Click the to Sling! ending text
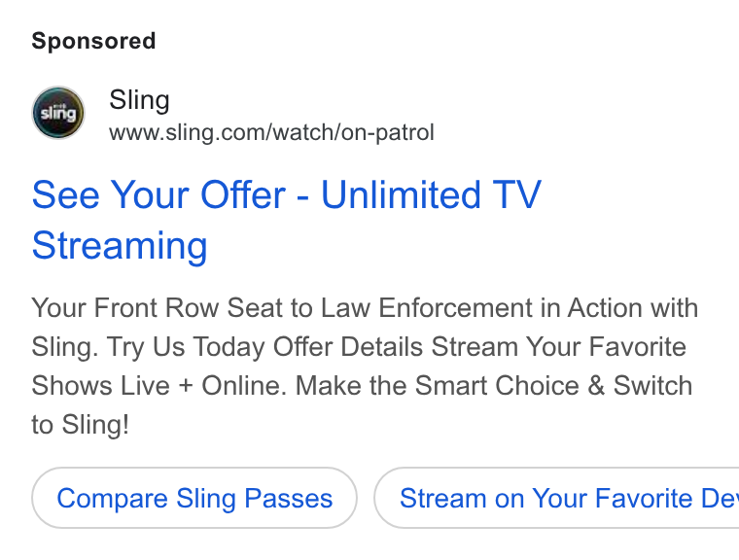Screen dimensions: 739x560 [80, 425]
